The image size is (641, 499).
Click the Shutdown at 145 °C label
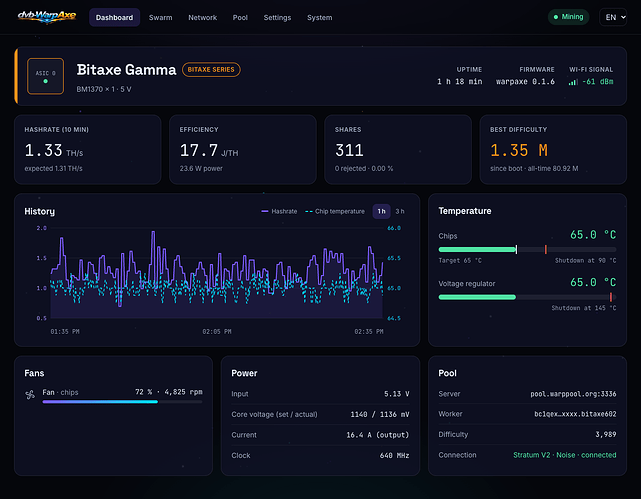pyautogui.click(x=584, y=308)
